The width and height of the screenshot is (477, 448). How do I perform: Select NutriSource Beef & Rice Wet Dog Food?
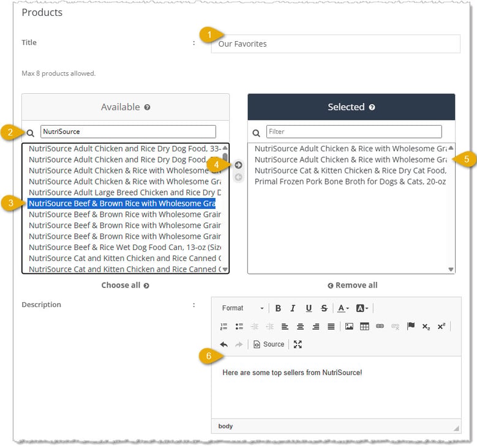click(125, 248)
